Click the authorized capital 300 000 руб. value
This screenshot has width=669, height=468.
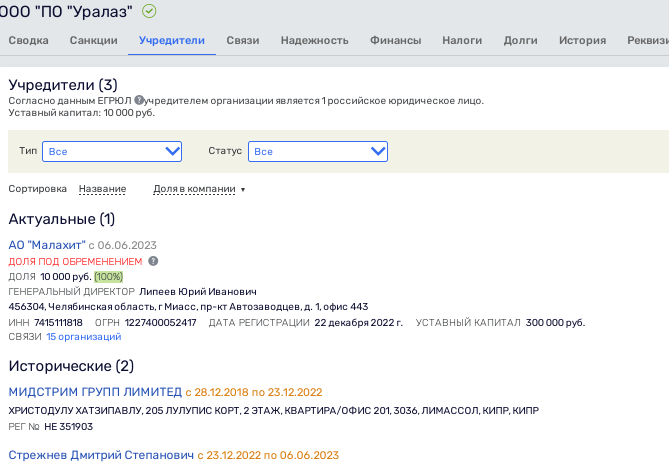(x=555, y=323)
